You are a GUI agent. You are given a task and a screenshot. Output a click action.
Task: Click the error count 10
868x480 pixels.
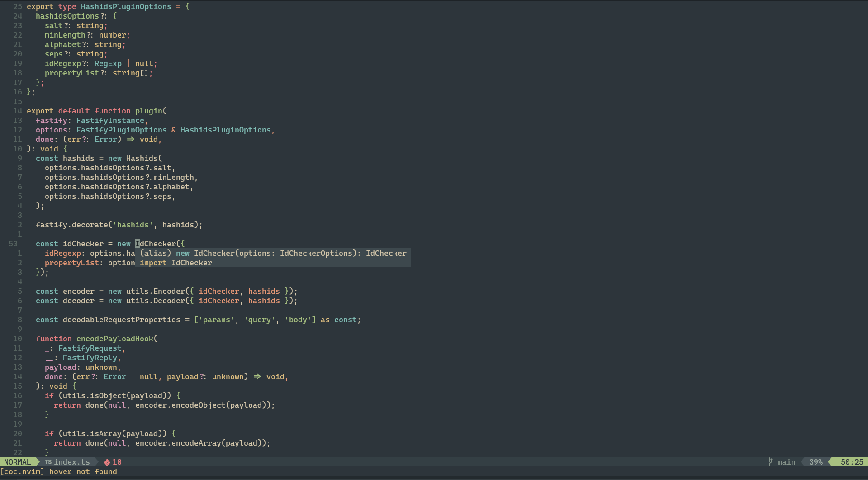[x=117, y=462]
